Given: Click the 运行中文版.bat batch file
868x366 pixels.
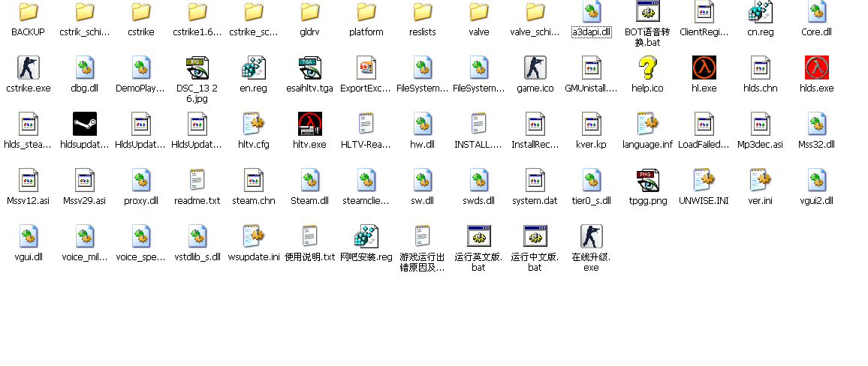Looking at the screenshot, I should 535,236.
